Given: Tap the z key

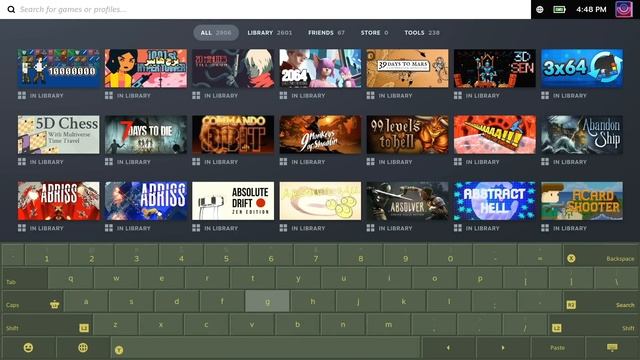Looking at the screenshot, I should pos(116,325).
